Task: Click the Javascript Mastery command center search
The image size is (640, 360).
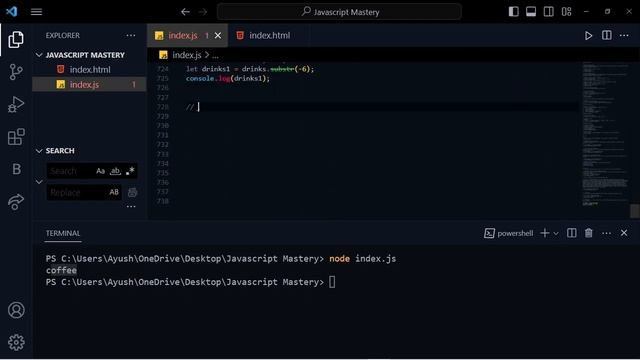Action: tap(339, 12)
